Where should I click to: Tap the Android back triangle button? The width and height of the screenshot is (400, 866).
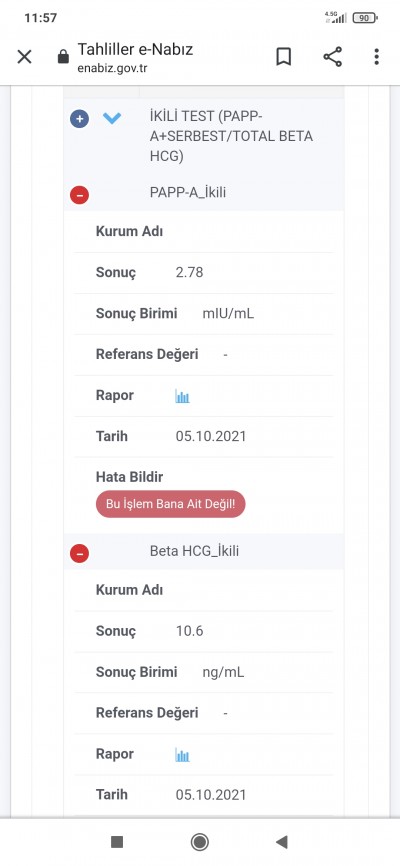pos(282,842)
